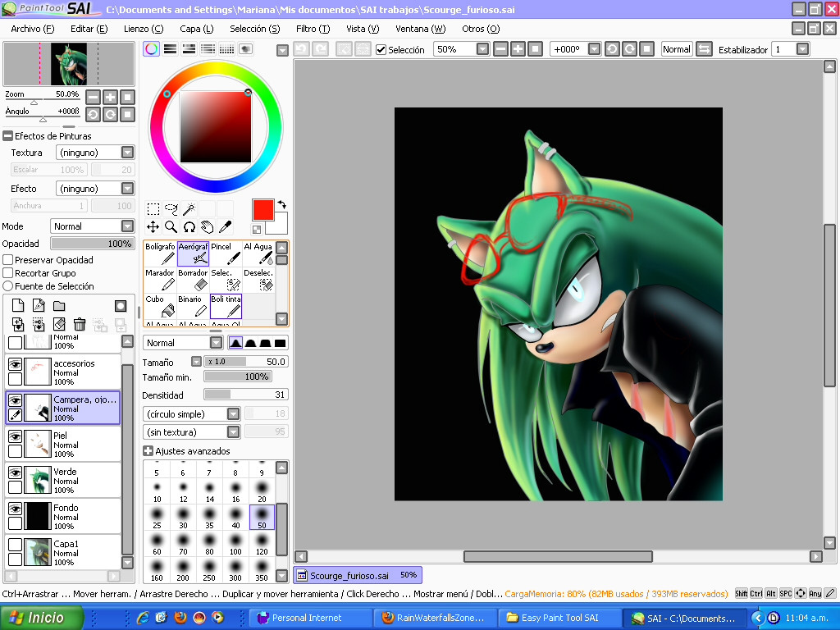Viewport: 840px width, 630px height.
Task: Open the Capa menu
Action: tap(197, 29)
